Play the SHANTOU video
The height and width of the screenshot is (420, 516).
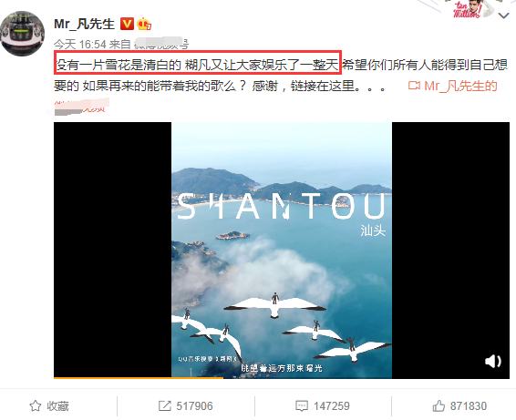[282, 250]
